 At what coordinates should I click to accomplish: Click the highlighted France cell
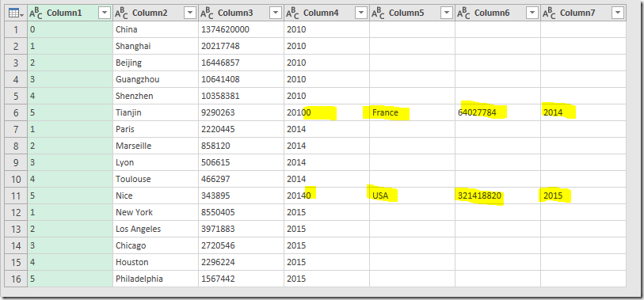pos(412,112)
